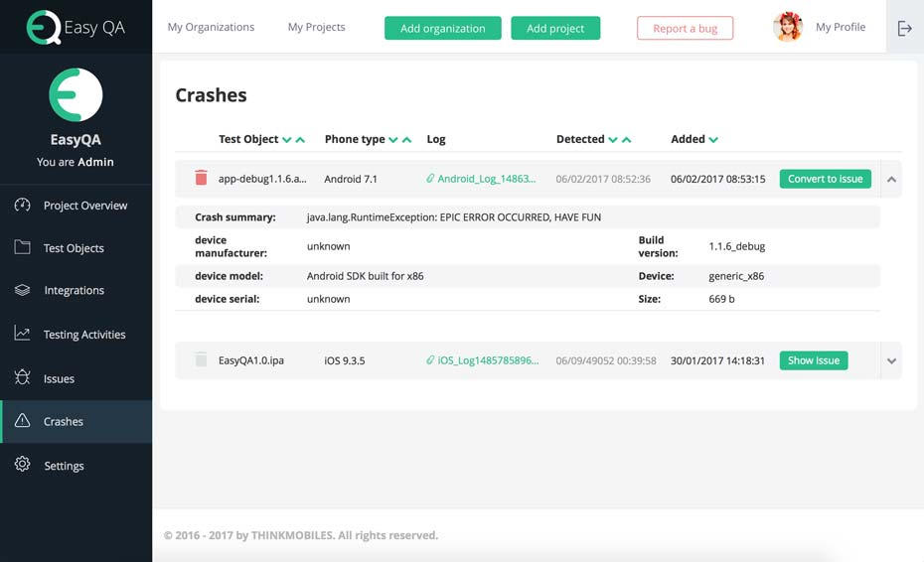
Task: Click the Show issue button
Action: (x=813, y=360)
